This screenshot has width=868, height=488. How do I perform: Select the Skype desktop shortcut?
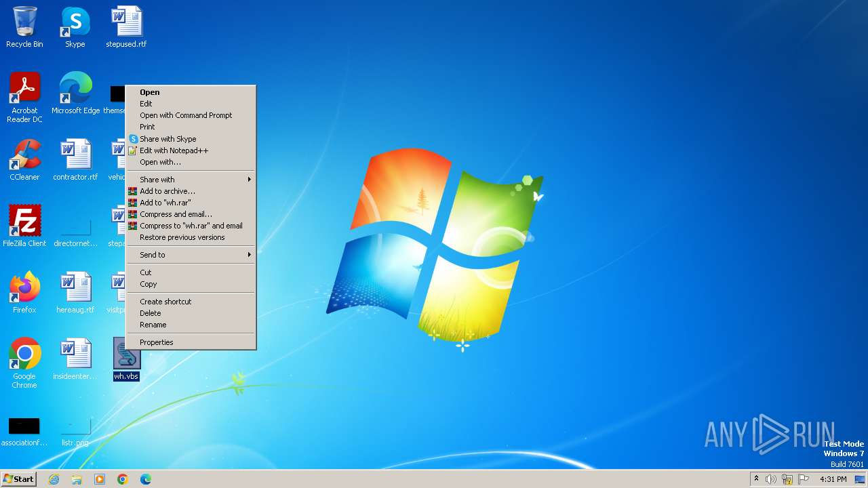click(75, 27)
